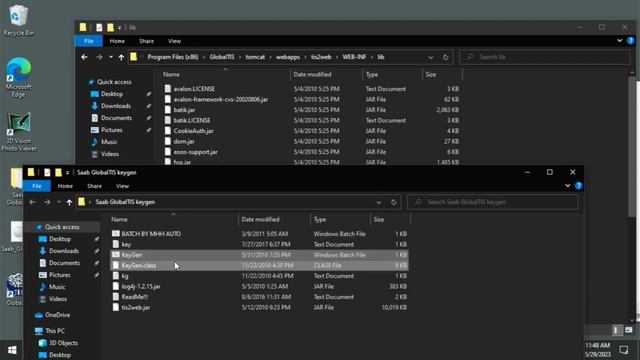Select the ReadMe!!! text document
Image resolution: width=640 pixels, height=360 pixels.
260,297
